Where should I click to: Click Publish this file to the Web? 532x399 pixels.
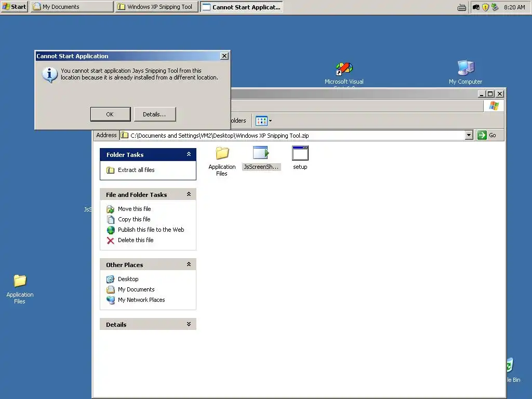click(x=151, y=230)
